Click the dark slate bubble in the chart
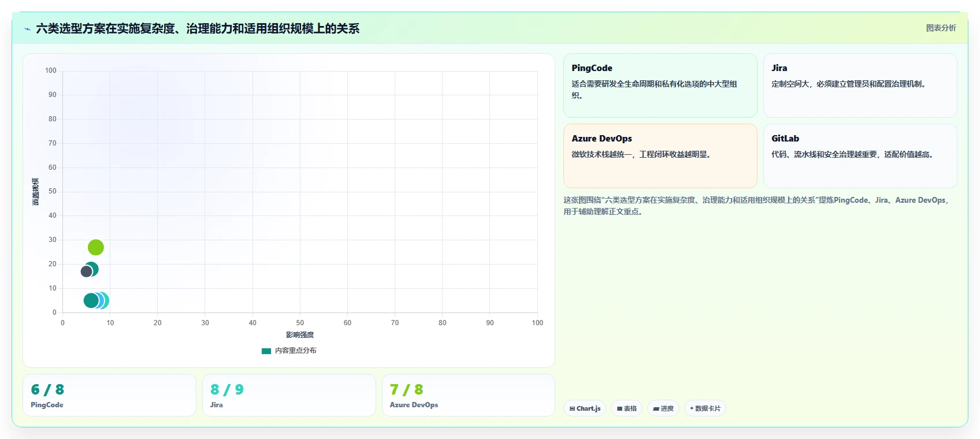Viewport: 980px width, 439px height. coord(87,271)
